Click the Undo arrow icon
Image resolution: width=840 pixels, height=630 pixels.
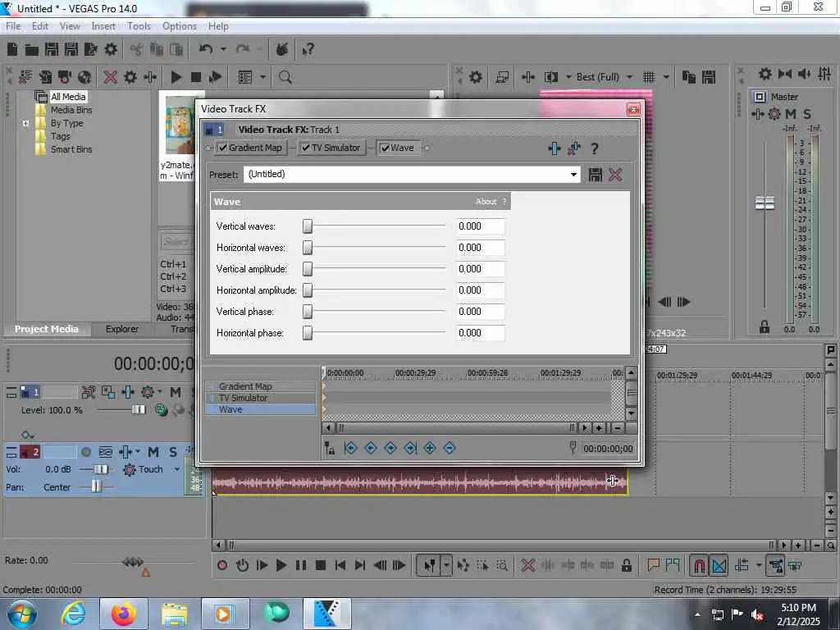206,49
